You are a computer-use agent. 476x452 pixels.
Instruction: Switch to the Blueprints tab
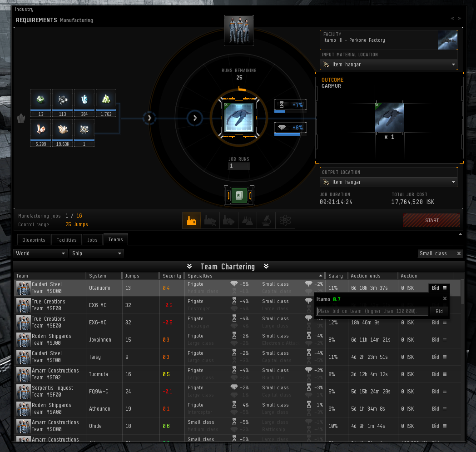pos(34,240)
